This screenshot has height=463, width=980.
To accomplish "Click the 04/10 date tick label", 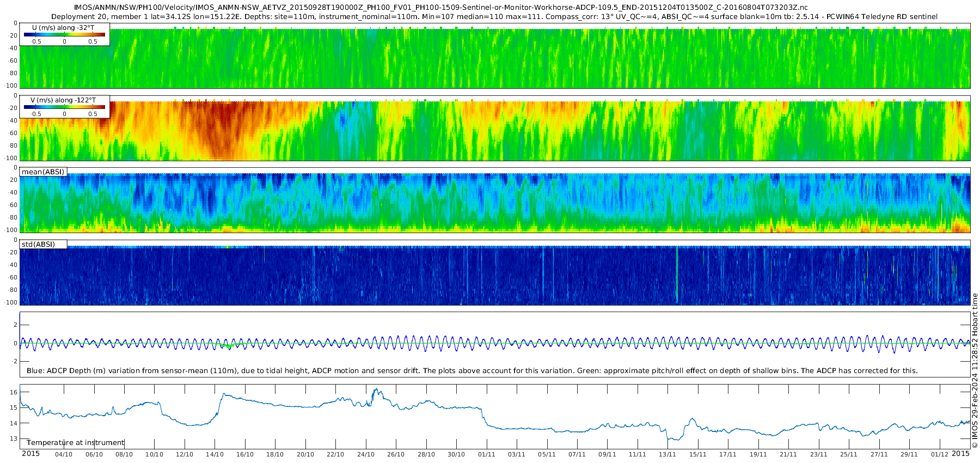I will pos(64,454).
